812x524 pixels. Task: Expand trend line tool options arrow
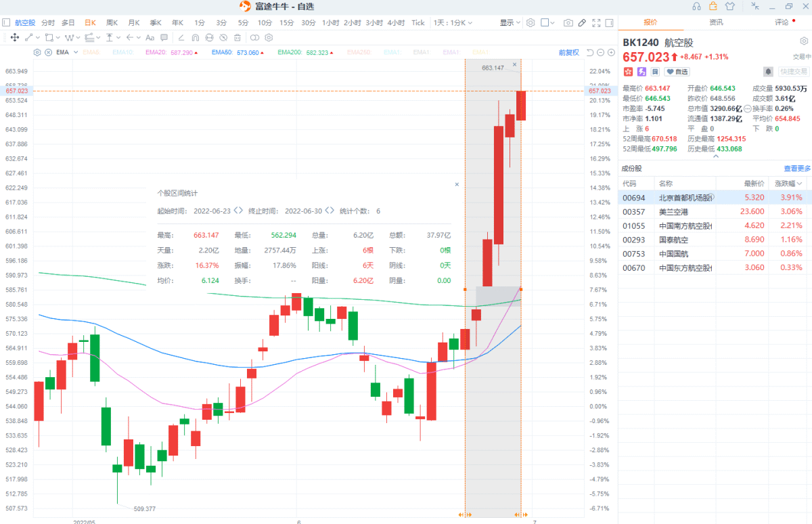click(x=38, y=37)
